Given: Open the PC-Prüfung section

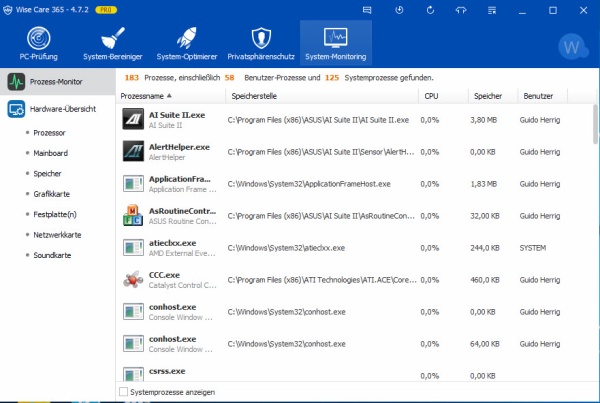Looking at the screenshot, I should 39,43.
